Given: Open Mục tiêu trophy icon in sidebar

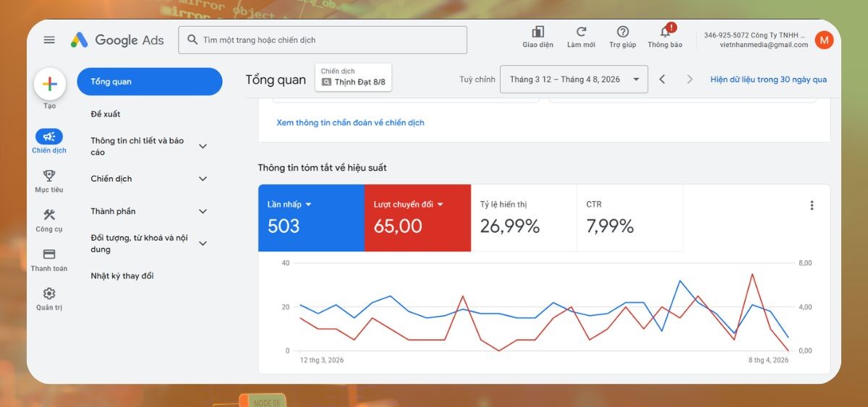Looking at the screenshot, I should tap(49, 176).
